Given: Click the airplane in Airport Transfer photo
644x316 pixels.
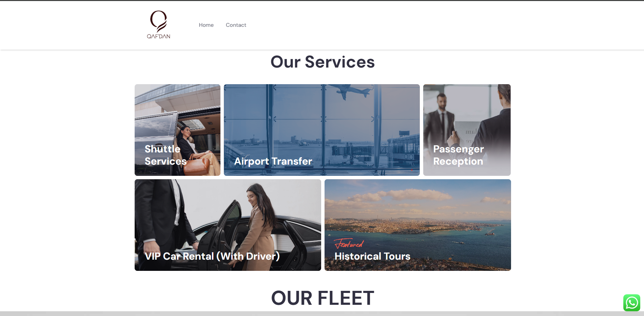Looking at the screenshot, I should [352, 91].
